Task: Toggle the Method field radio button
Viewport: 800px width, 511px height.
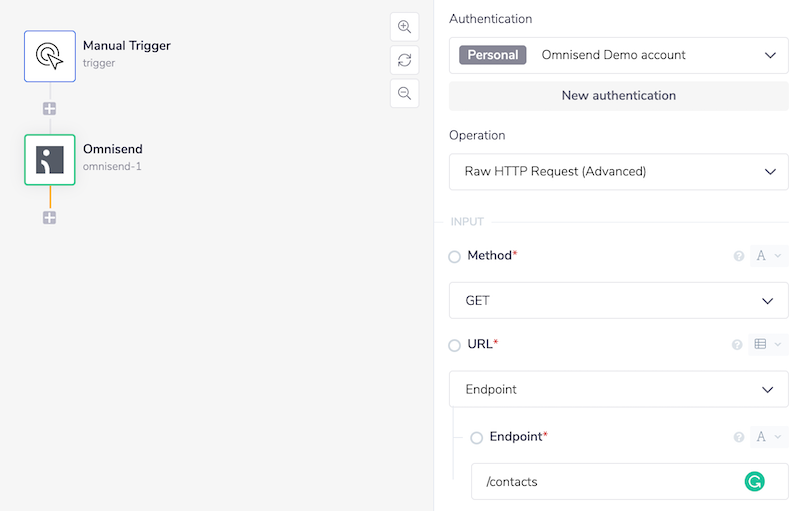Action: click(x=455, y=257)
